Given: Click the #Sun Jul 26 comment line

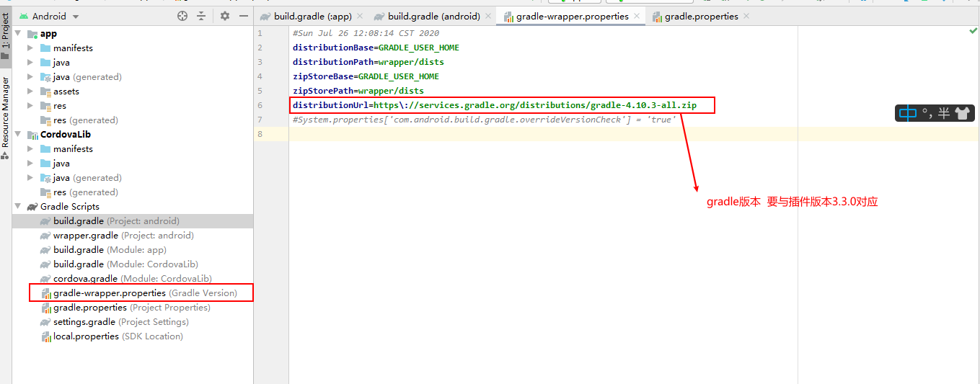Looking at the screenshot, I should pos(366,33).
